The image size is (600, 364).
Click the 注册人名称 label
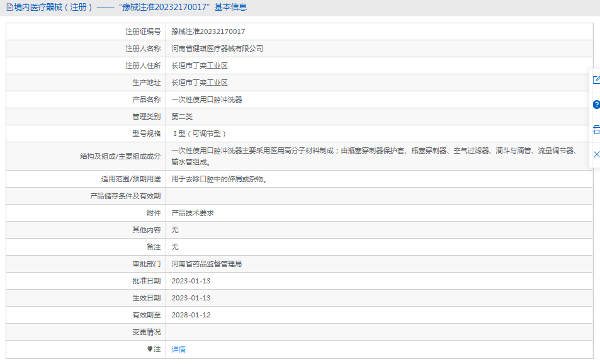(x=143, y=48)
